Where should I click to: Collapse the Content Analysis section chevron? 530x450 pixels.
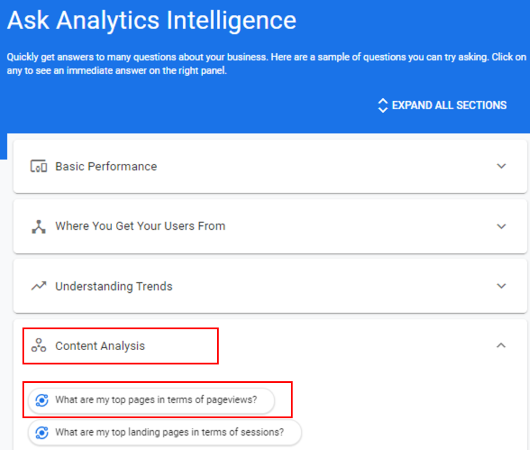click(501, 346)
